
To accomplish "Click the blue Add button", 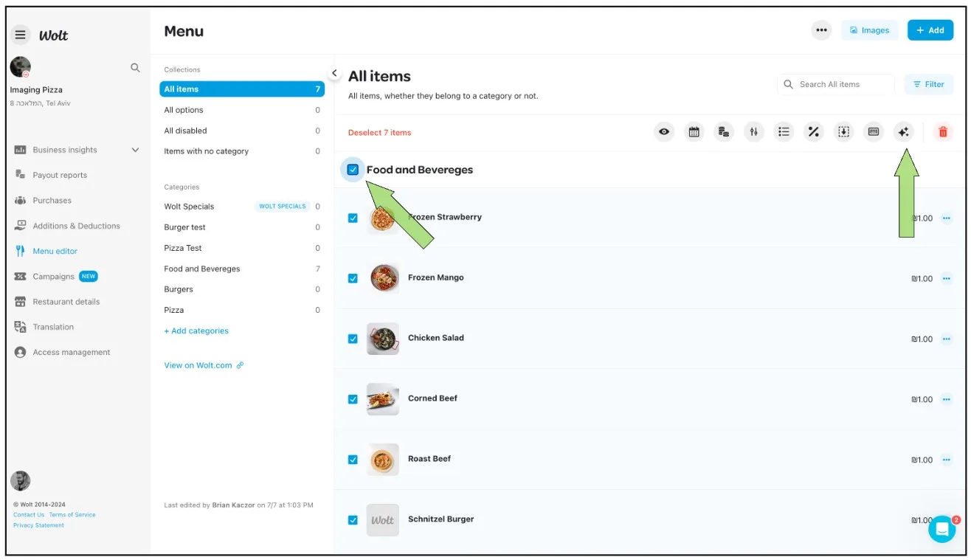I will (x=930, y=30).
